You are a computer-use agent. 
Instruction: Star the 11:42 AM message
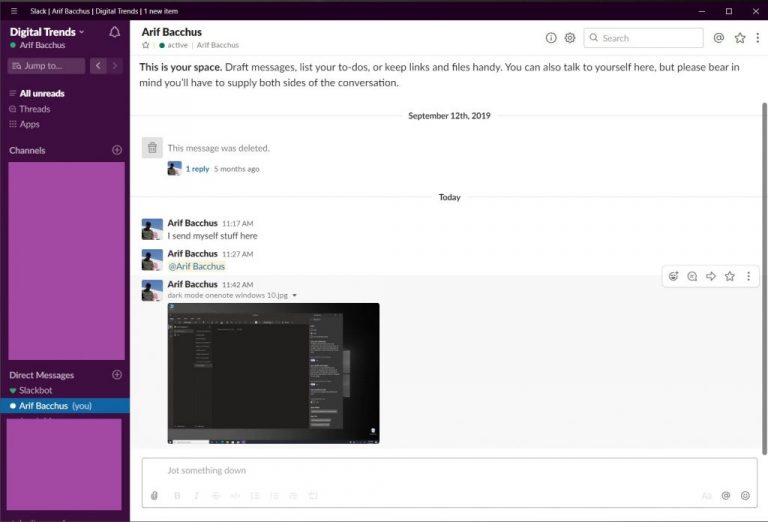[730, 276]
